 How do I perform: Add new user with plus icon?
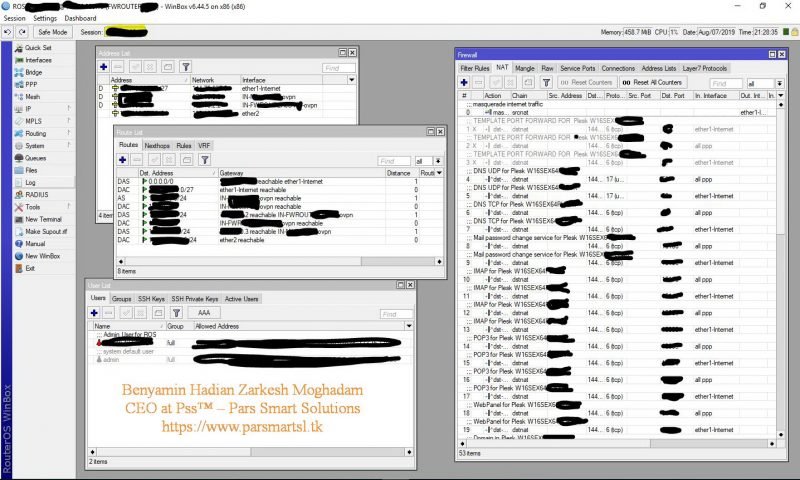point(95,313)
